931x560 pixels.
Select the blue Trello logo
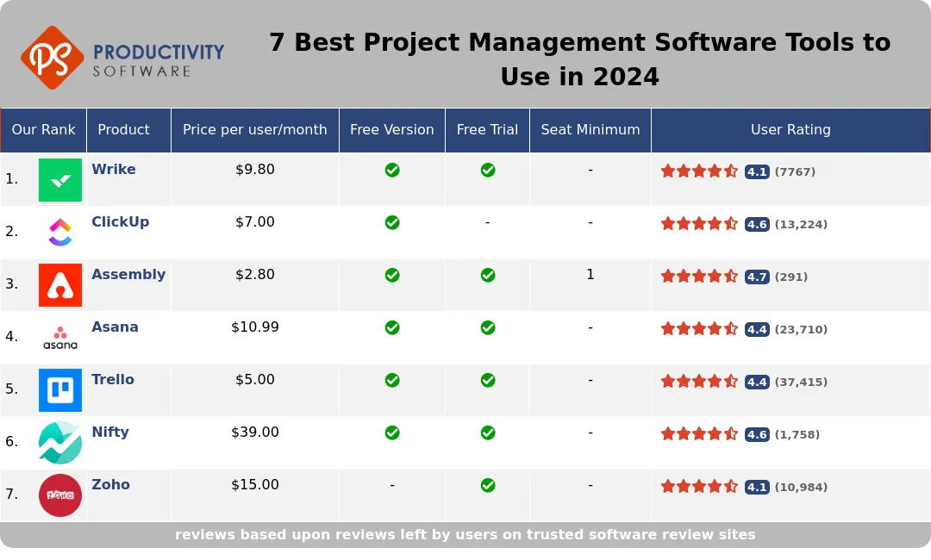pyautogui.click(x=60, y=389)
